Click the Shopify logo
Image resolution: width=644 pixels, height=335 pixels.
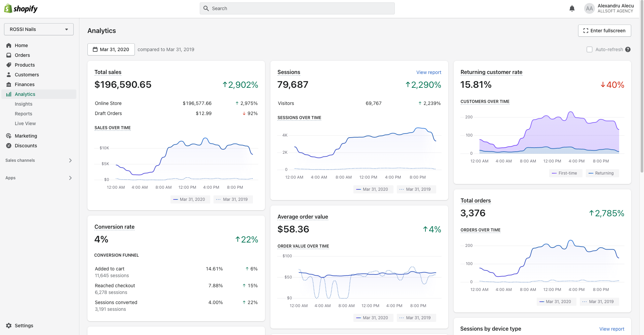pyautogui.click(x=21, y=8)
